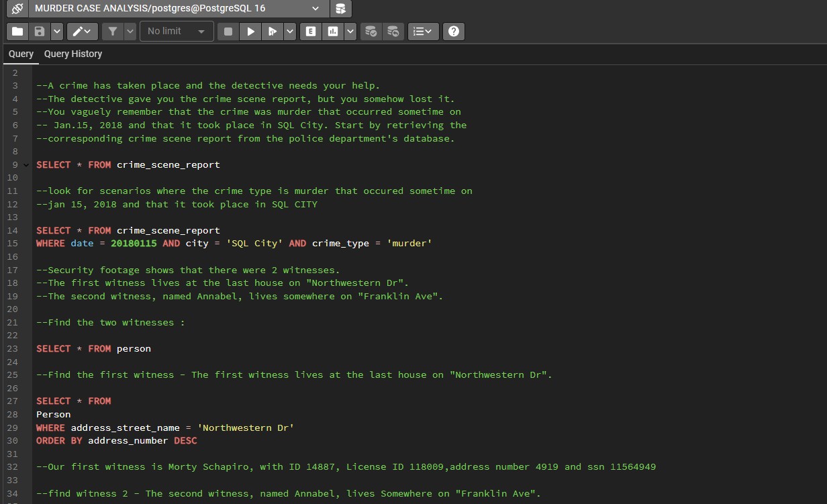Viewport: 827px width, 504px height.
Task: Click 'SELECT * FROM person' on line 23
Action: point(94,349)
